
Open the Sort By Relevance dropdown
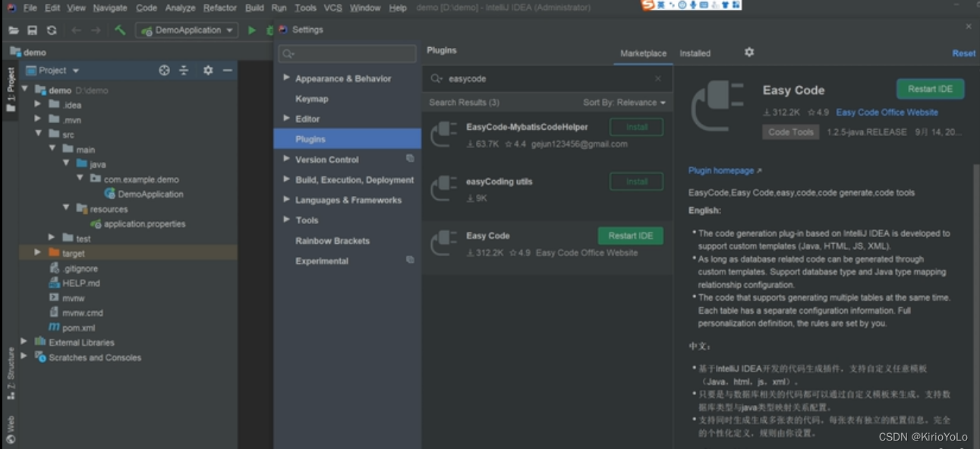pos(624,103)
